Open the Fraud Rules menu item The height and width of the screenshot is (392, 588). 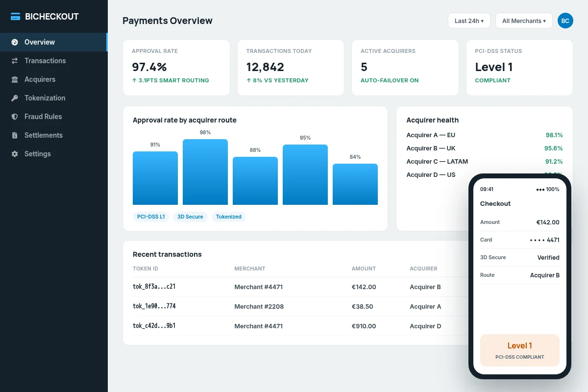click(54, 117)
